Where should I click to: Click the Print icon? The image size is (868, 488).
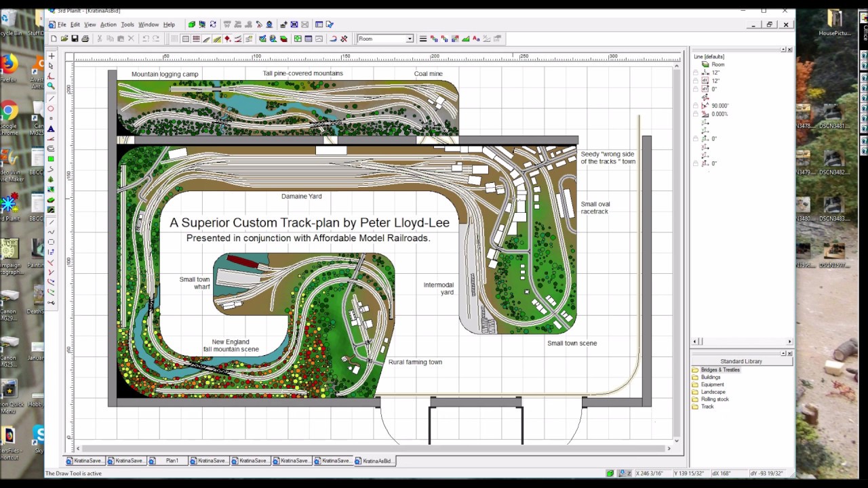coord(85,39)
